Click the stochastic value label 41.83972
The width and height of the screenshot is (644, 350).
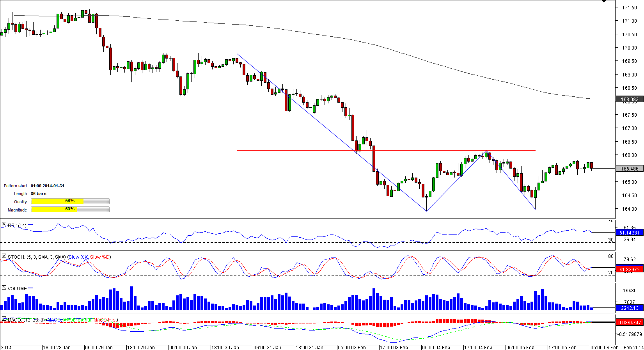(630, 270)
